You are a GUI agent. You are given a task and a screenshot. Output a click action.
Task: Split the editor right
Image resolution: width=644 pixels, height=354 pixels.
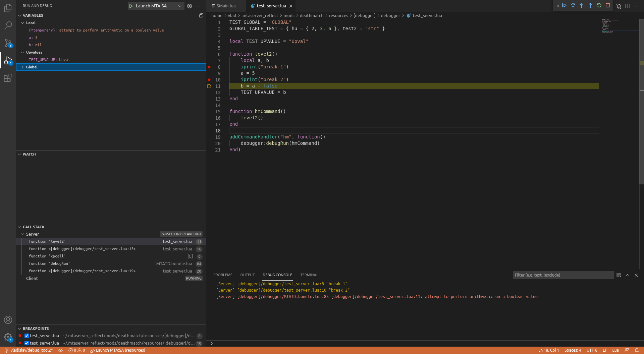pyautogui.click(x=628, y=6)
